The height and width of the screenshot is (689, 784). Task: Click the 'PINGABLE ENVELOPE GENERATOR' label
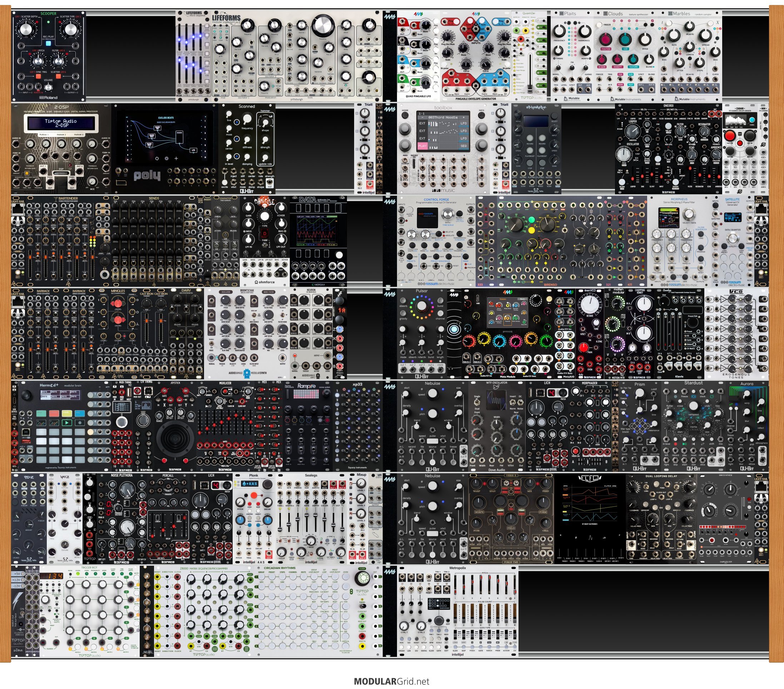coord(476,99)
